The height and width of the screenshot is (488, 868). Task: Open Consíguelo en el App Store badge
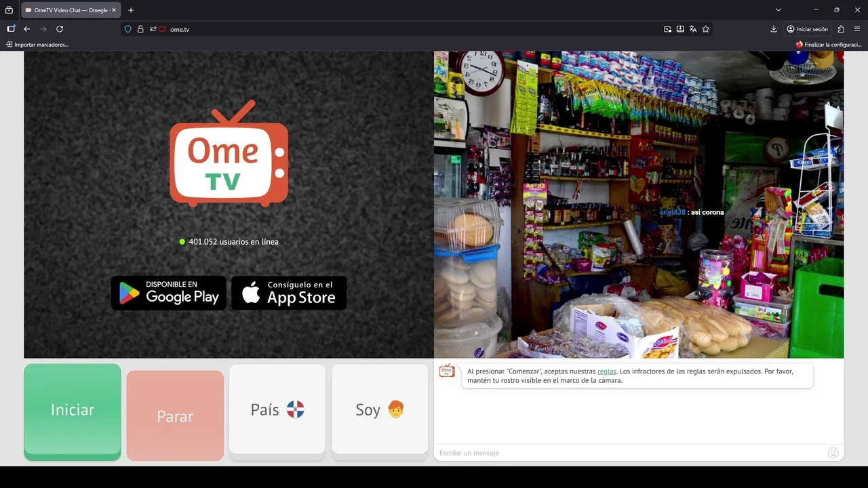pyautogui.click(x=289, y=293)
